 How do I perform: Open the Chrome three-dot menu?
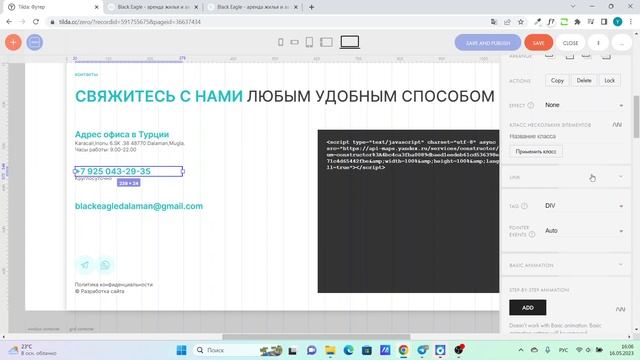click(631, 22)
